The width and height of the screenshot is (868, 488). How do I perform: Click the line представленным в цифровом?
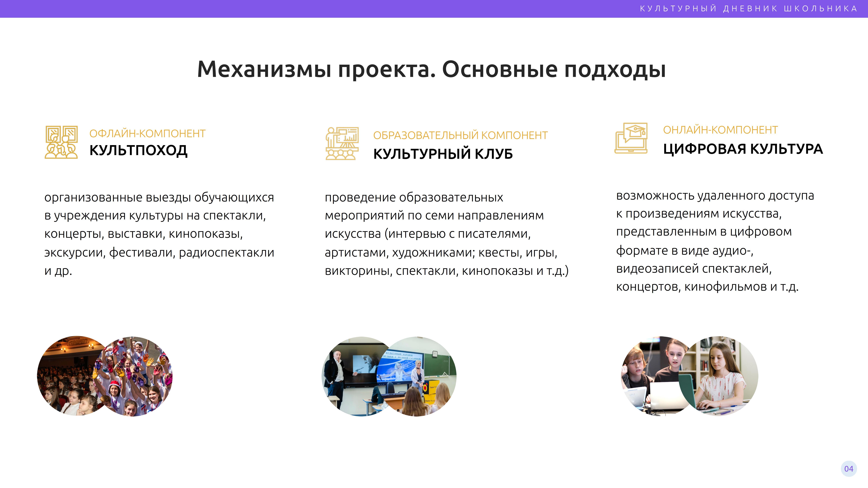click(x=704, y=232)
